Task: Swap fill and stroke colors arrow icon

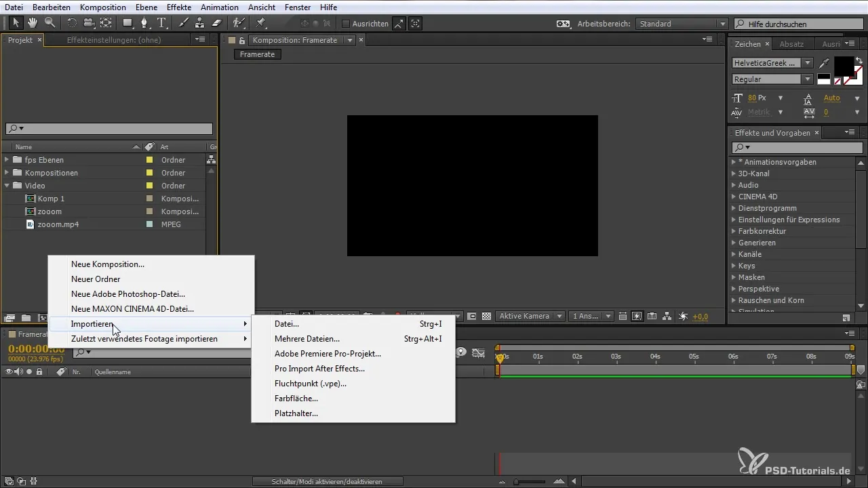Action: [x=859, y=60]
